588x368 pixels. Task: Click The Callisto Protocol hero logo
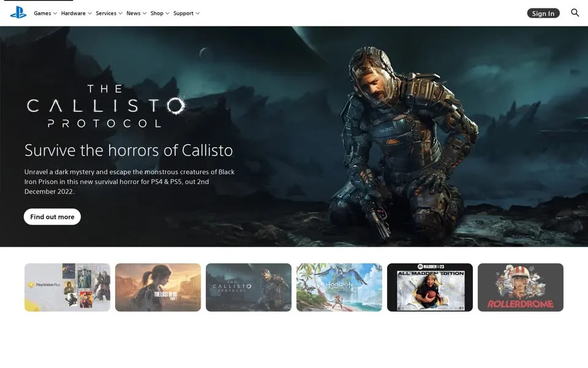106,106
